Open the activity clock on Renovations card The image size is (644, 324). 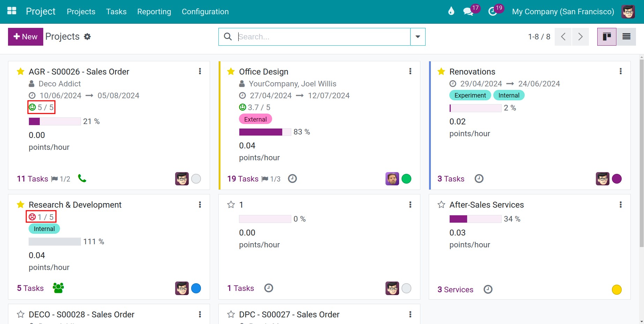(x=479, y=179)
